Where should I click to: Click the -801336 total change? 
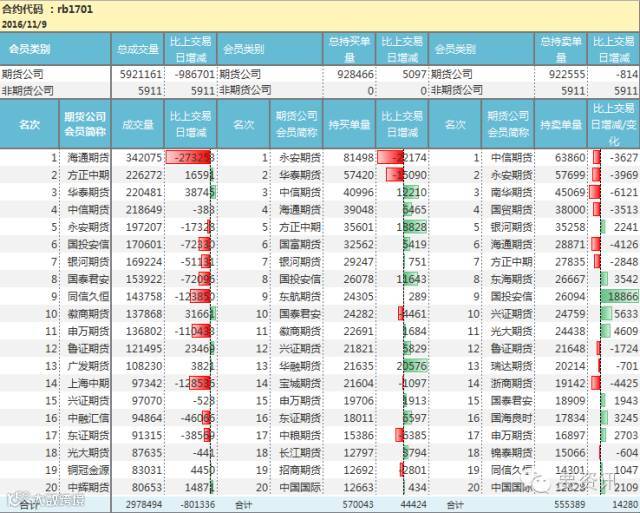click(x=197, y=504)
